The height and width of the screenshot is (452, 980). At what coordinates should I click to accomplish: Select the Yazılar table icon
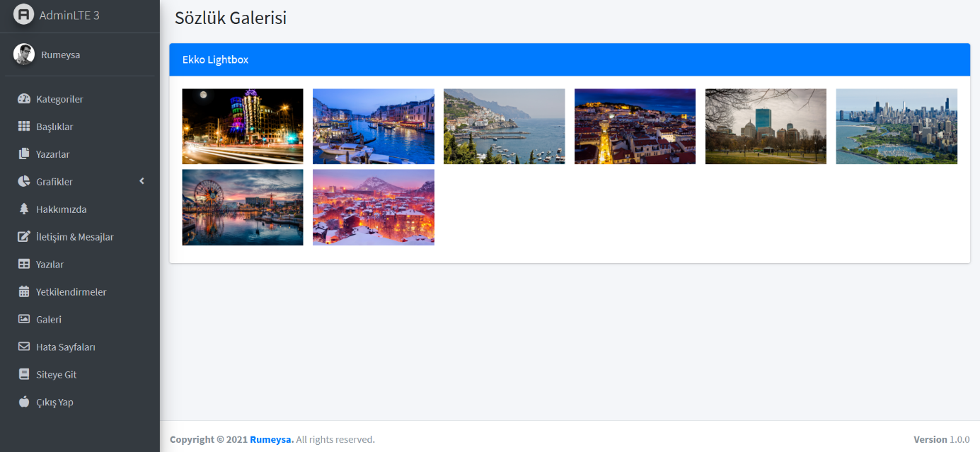pyautogui.click(x=23, y=265)
